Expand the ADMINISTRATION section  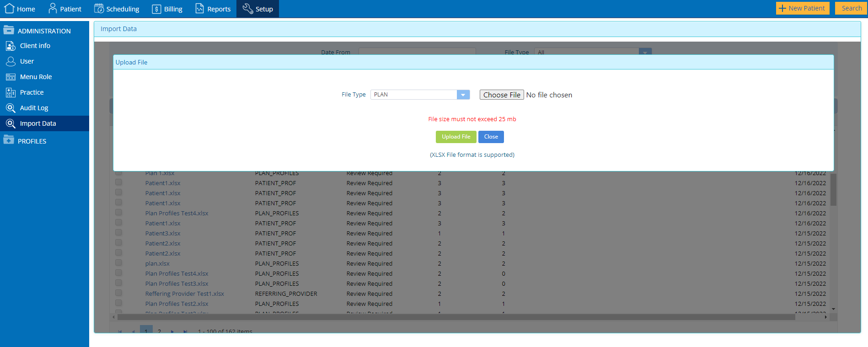pos(44,31)
